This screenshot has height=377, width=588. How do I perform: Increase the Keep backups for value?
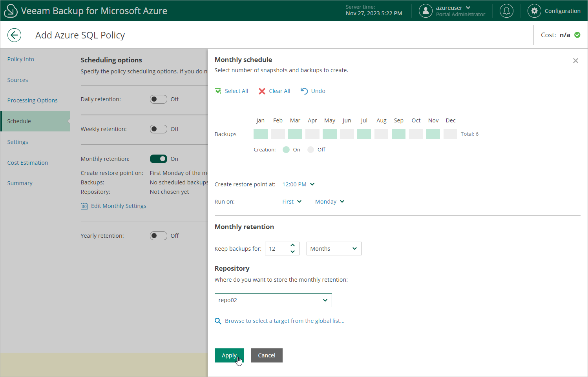tap(292, 246)
